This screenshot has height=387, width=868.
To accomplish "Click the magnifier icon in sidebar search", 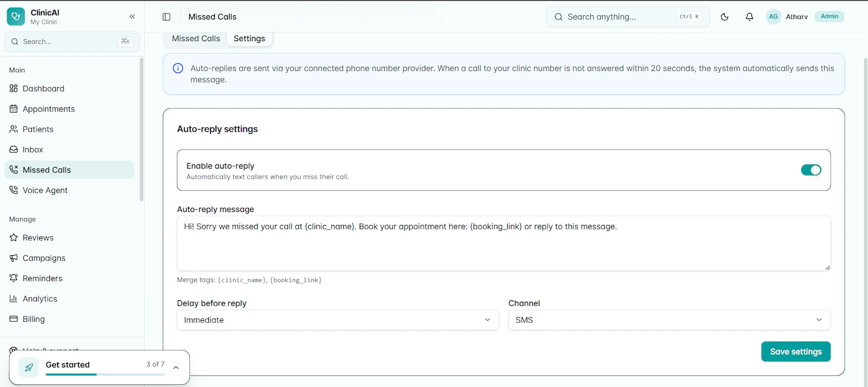I will pyautogui.click(x=15, y=42).
